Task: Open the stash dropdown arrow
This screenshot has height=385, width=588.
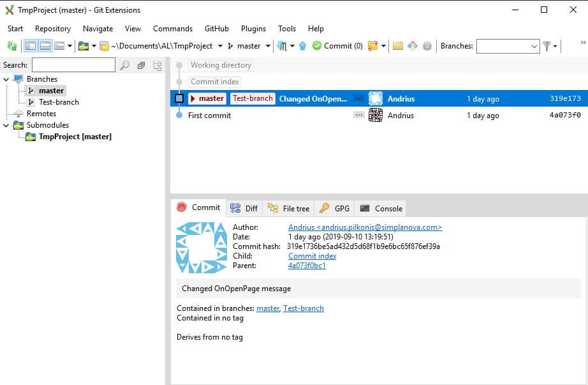Action: pos(292,46)
